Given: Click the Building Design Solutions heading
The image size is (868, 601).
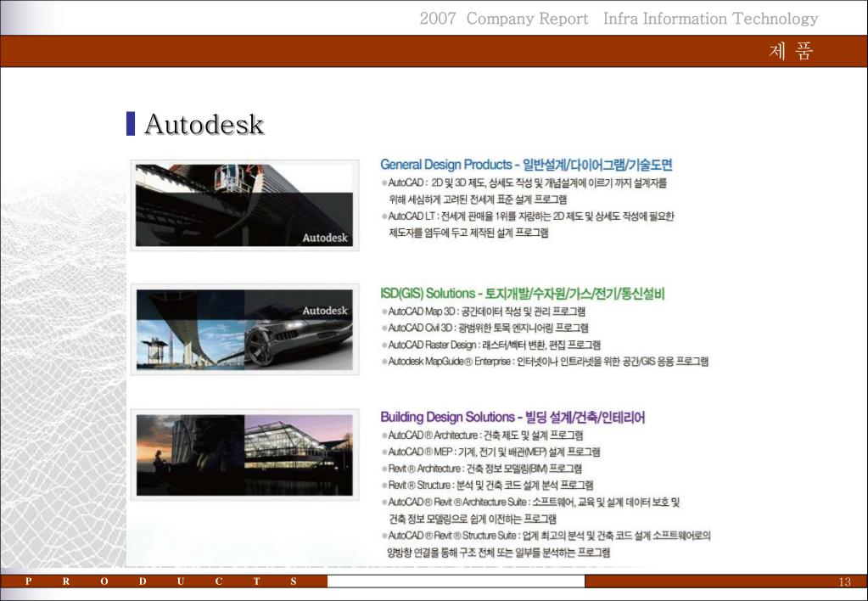Looking at the screenshot, I should point(512,417).
